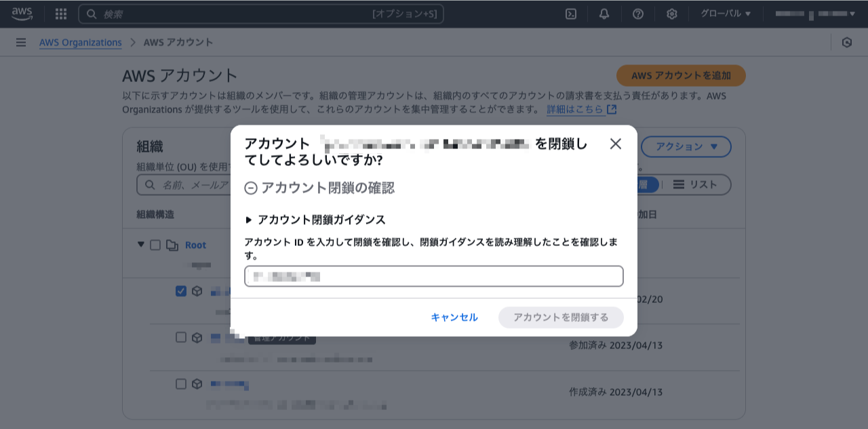
Task: Open the 詳細はこちら link
Action: click(574, 109)
